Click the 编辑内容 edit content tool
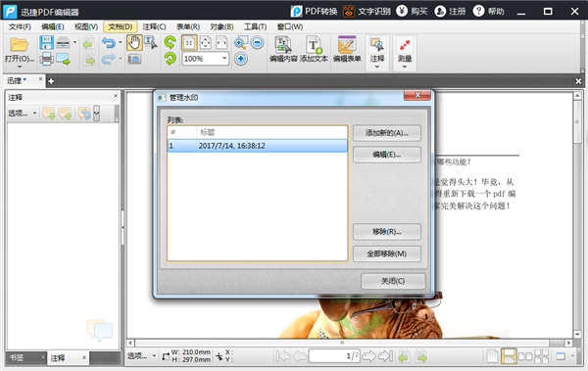Image resolution: width=588 pixels, height=371 pixels. click(283, 49)
